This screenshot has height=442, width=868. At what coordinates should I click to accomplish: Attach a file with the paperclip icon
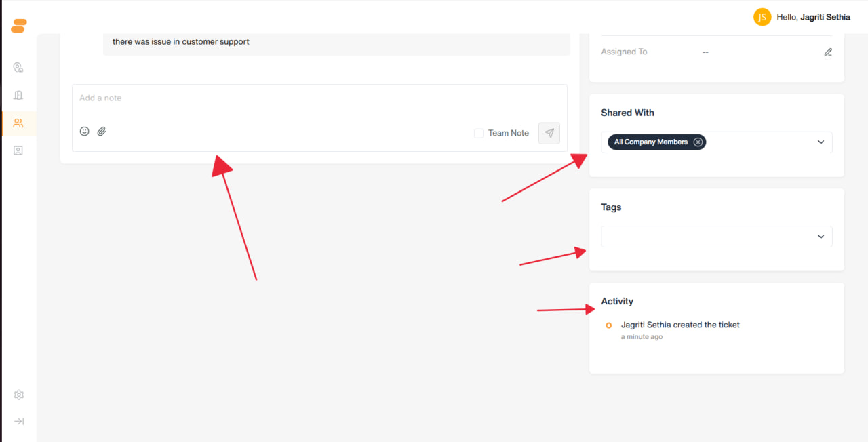click(x=102, y=132)
